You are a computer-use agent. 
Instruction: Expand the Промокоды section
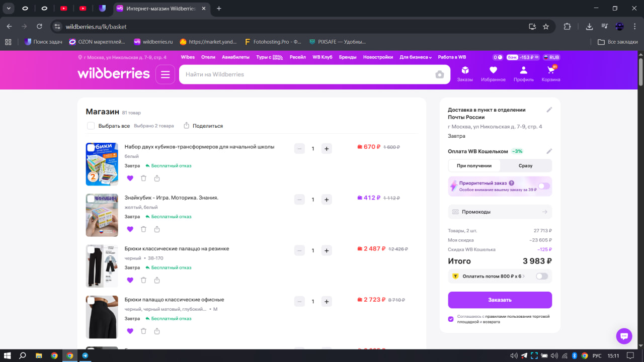tap(500, 212)
